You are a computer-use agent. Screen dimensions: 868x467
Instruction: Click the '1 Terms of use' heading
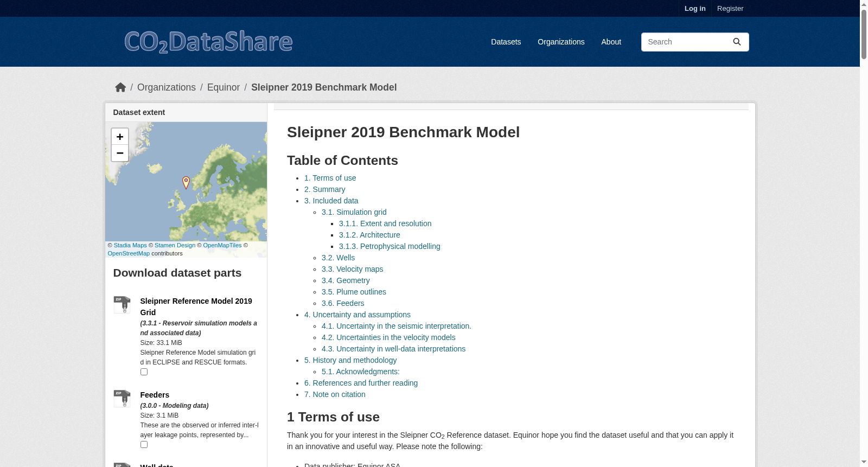coord(333,417)
